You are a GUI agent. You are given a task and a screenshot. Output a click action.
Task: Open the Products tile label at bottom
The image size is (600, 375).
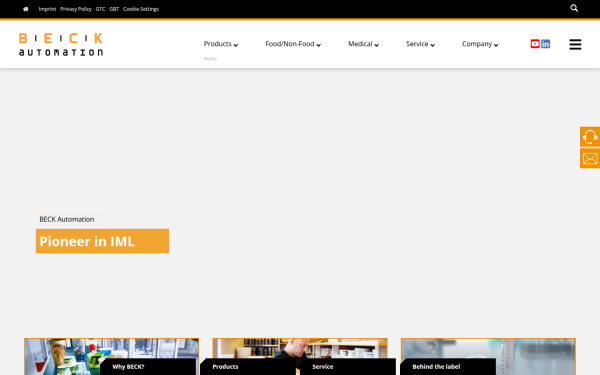225,367
